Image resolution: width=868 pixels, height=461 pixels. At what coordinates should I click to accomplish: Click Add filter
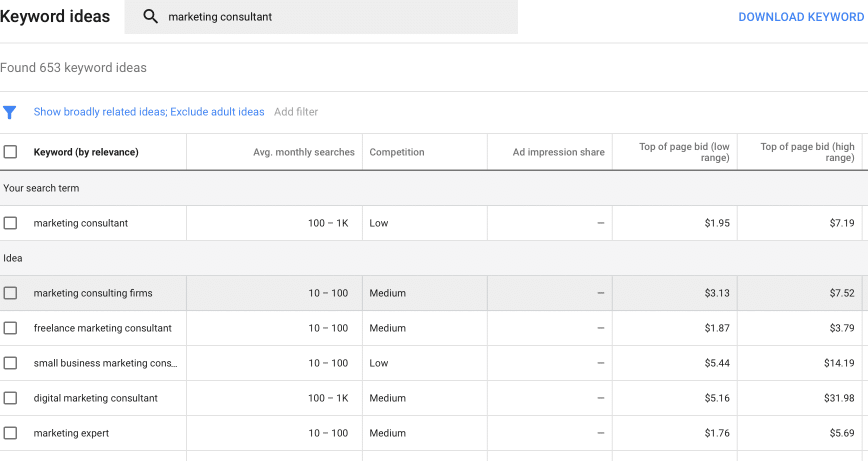coord(296,112)
